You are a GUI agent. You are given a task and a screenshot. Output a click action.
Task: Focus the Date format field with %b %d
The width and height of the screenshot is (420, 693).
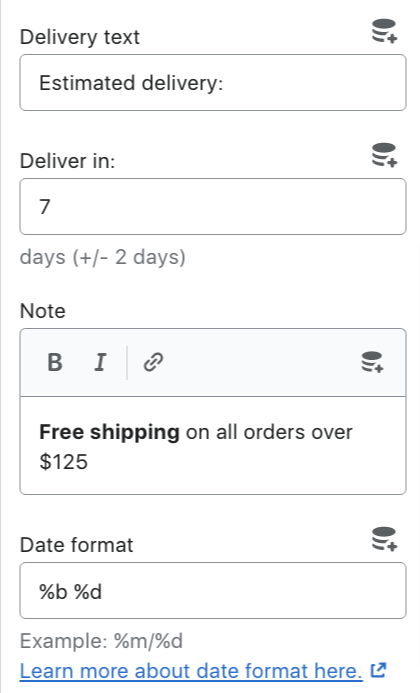click(x=213, y=590)
